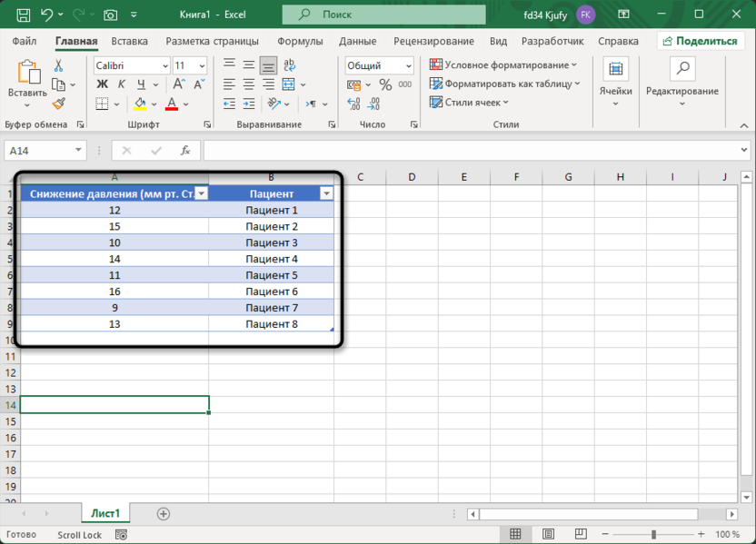Click the Increase Indent icon
756x544 pixels.
click(x=249, y=104)
